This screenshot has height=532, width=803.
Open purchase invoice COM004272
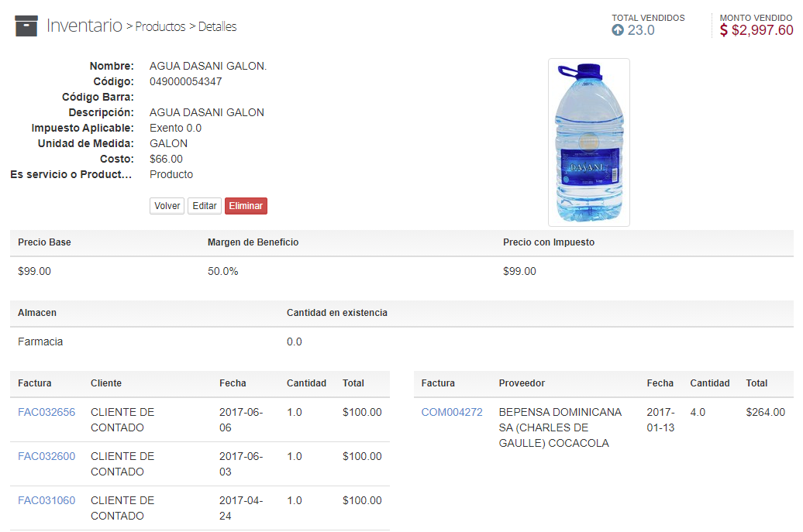pyautogui.click(x=452, y=412)
